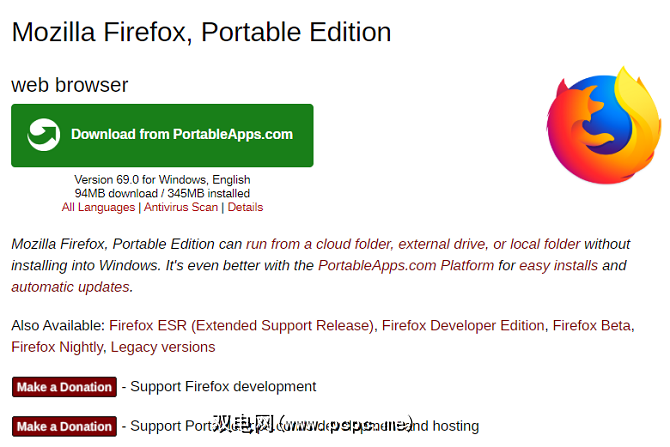Open Firefox Developer Edition link
This screenshot has height=447, width=670.
[463, 326]
